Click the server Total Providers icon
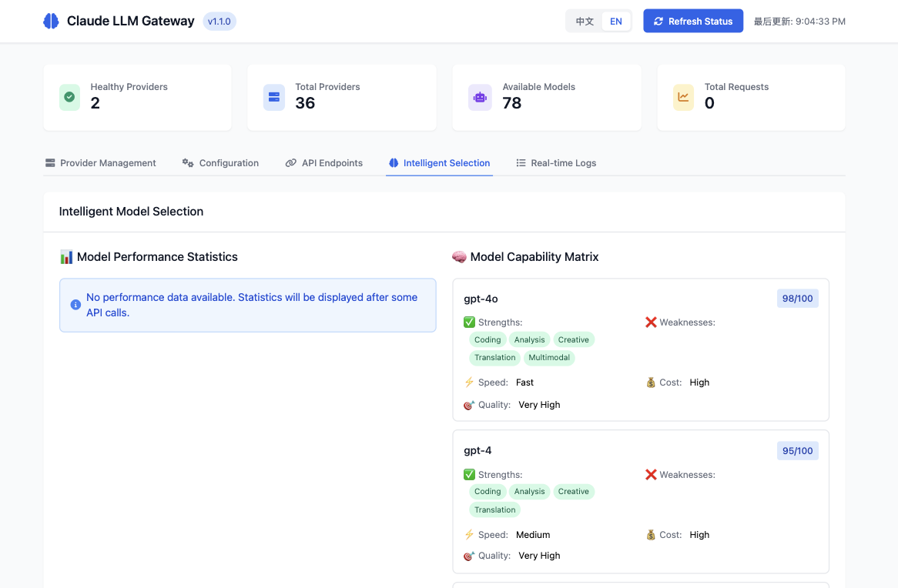Viewport: 898px width, 588px height. click(273, 97)
